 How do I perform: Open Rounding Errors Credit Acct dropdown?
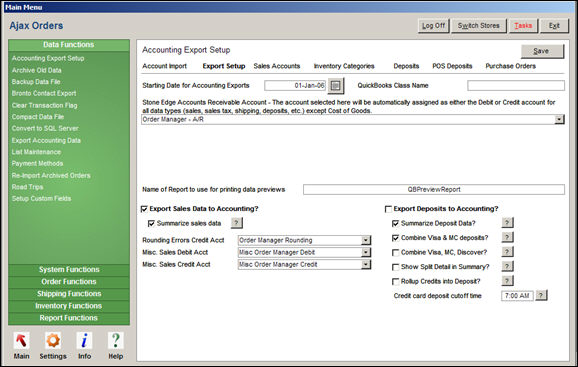point(366,240)
